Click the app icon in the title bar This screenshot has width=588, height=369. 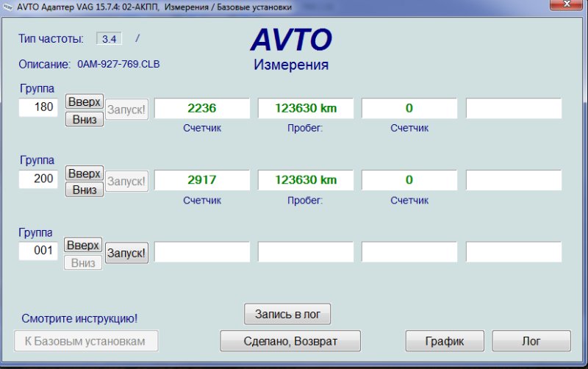[x=7, y=7]
